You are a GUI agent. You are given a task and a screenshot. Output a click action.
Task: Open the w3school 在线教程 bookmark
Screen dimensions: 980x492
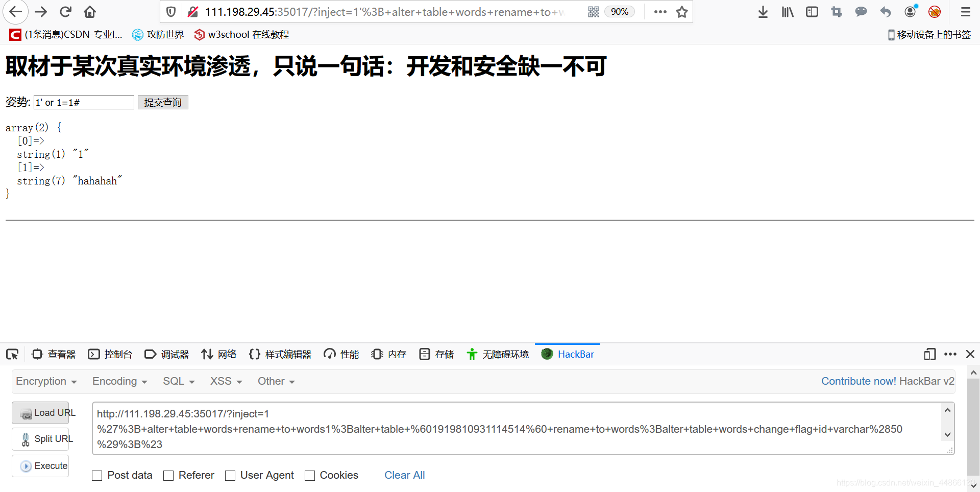(241, 34)
